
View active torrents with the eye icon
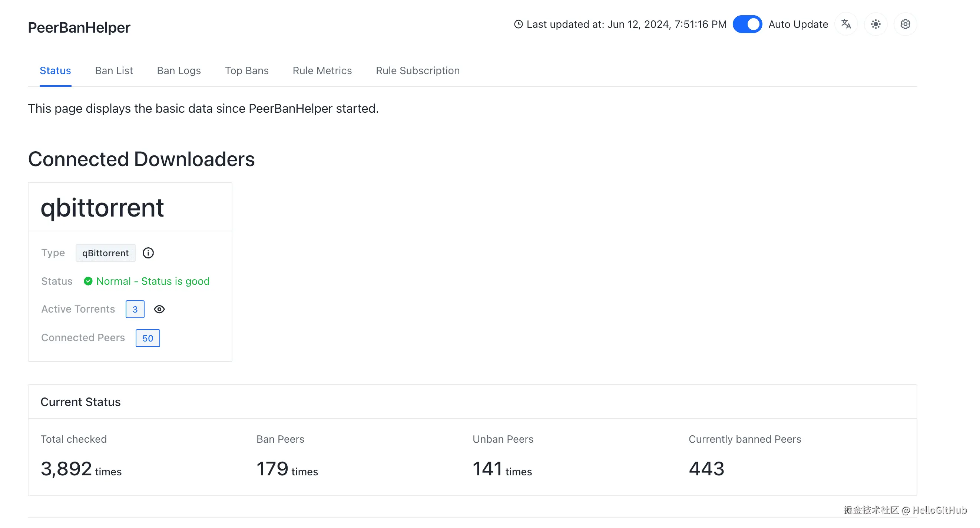(159, 309)
